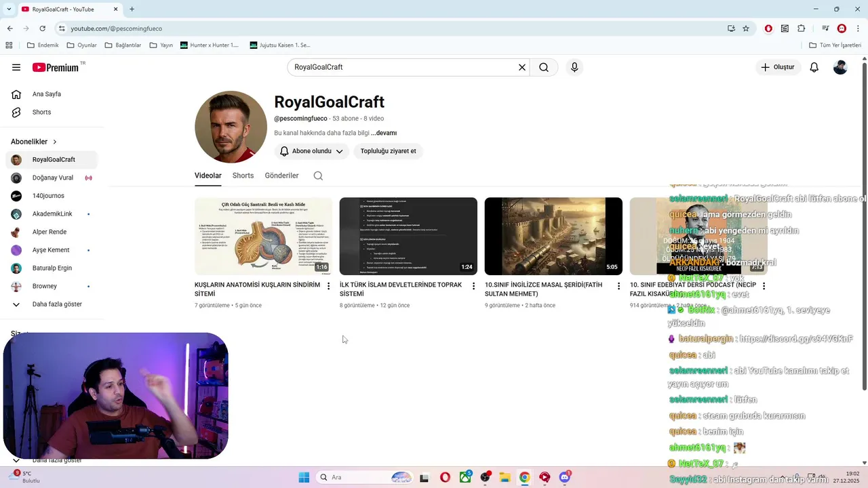Viewport: 868px width, 488px height.
Task: Play the FATİH SULTAN MEHMET video thumbnail
Action: pos(553,236)
